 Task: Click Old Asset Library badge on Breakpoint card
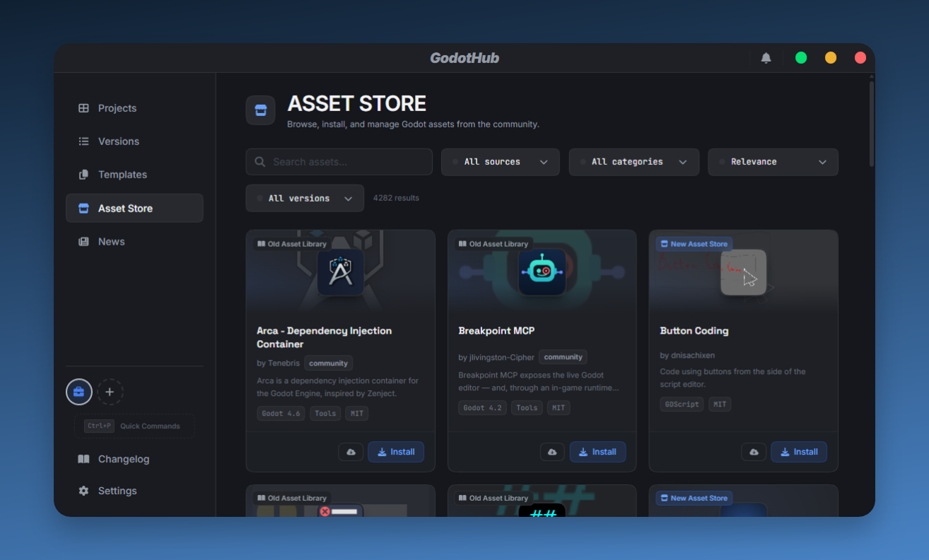coord(493,244)
